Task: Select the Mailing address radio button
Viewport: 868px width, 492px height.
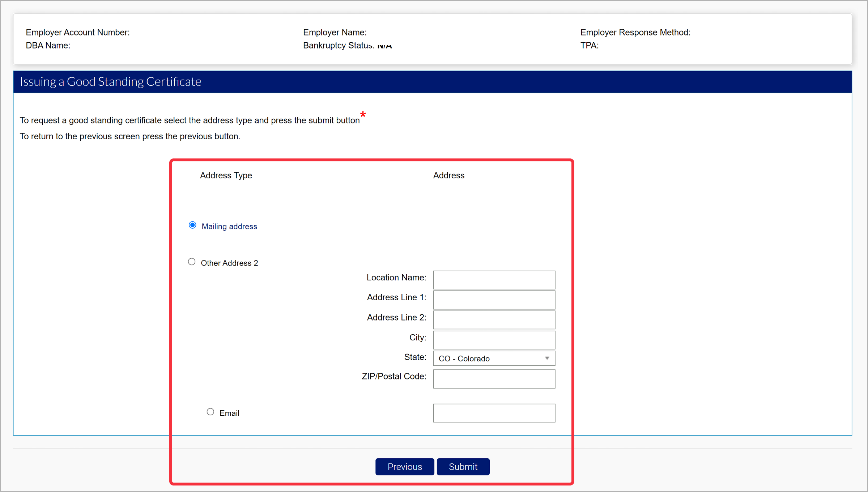Action: coord(192,225)
